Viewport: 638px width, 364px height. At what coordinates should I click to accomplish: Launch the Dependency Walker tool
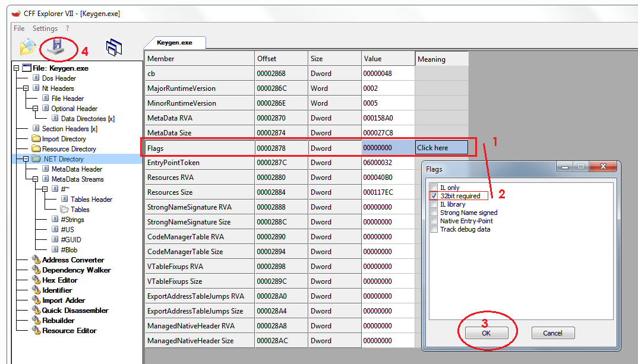pos(77,270)
